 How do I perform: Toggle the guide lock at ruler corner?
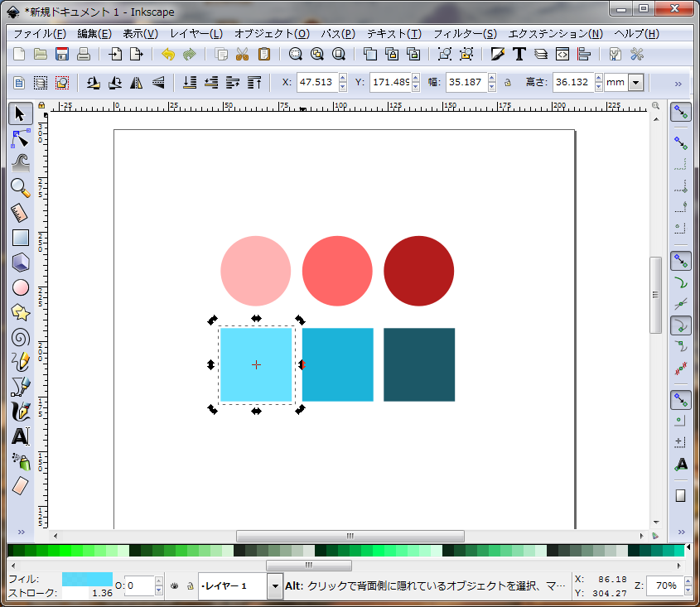tap(41, 105)
